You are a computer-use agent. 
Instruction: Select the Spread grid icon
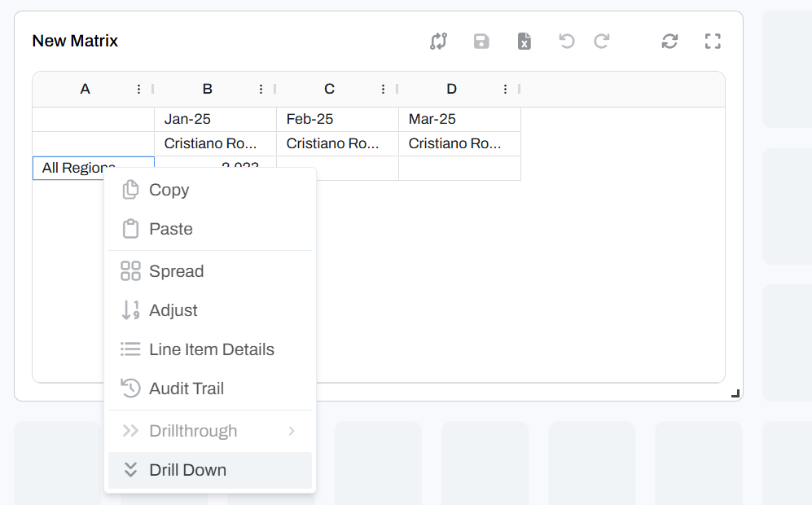click(130, 271)
